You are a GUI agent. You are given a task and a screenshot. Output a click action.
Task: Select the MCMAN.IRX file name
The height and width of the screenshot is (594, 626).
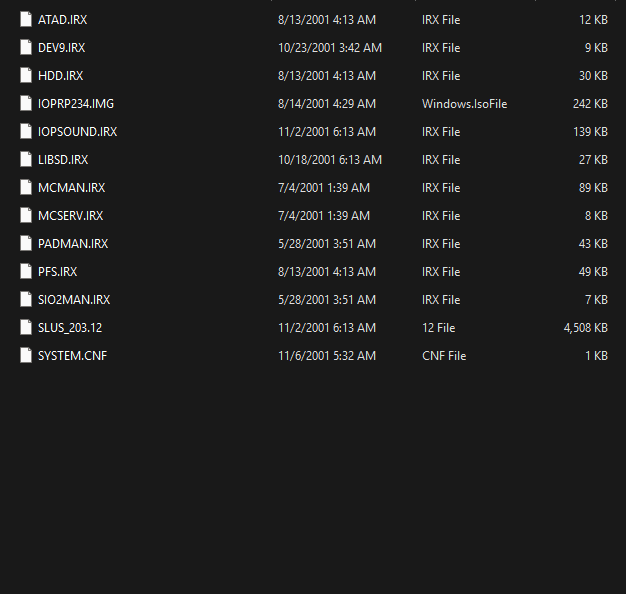click(71, 188)
